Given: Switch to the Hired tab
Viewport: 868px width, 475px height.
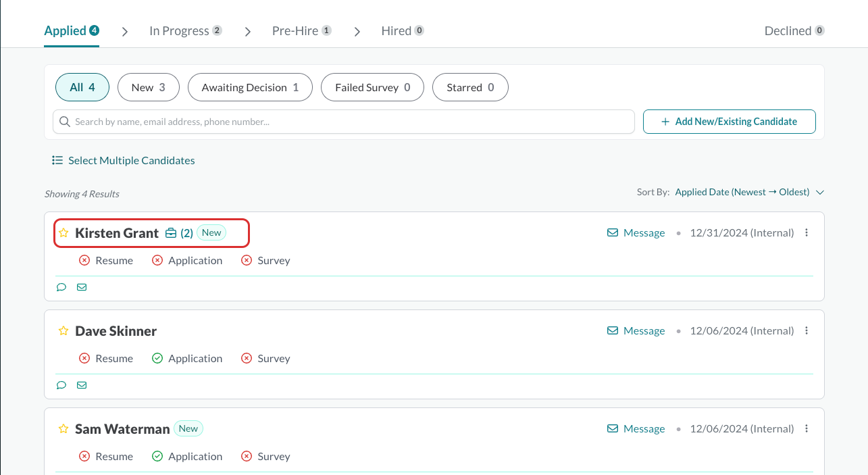Looking at the screenshot, I should click(403, 31).
